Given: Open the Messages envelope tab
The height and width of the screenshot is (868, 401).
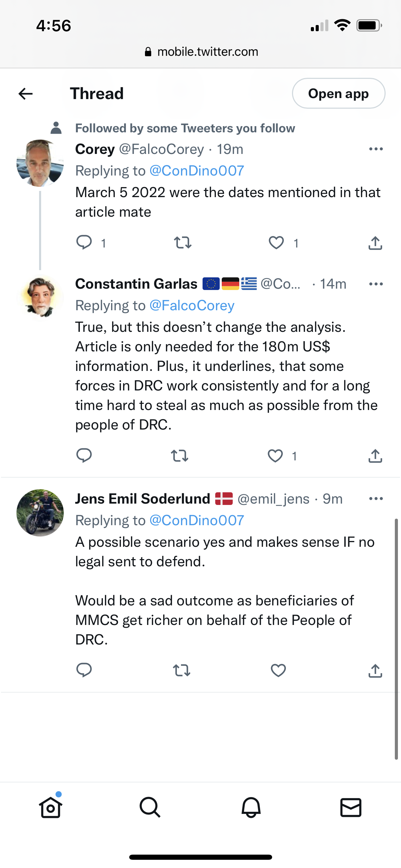Looking at the screenshot, I should [x=351, y=807].
